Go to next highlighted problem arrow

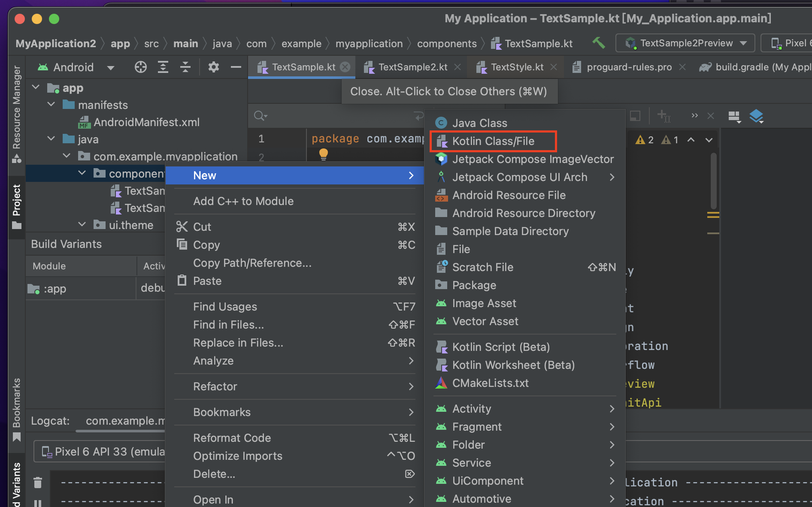coord(709,140)
